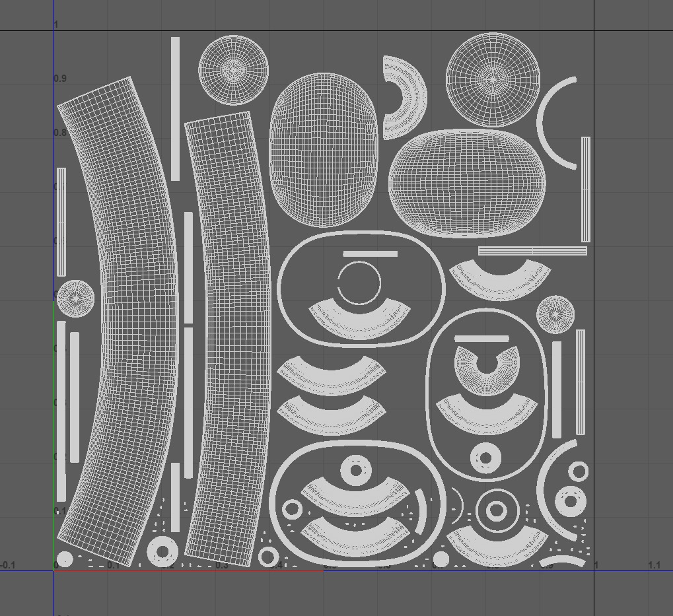Image resolution: width=673 pixels, height=616 pixels.
Task: Click the "-0.1" horizontal axis grid label
Action: tap(8, 565)
